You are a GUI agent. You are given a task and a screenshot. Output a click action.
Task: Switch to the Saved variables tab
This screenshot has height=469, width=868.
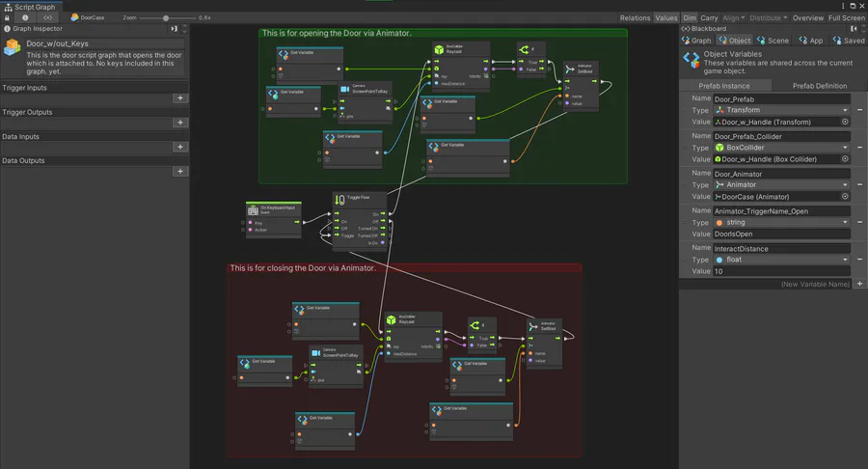[849, 41]
